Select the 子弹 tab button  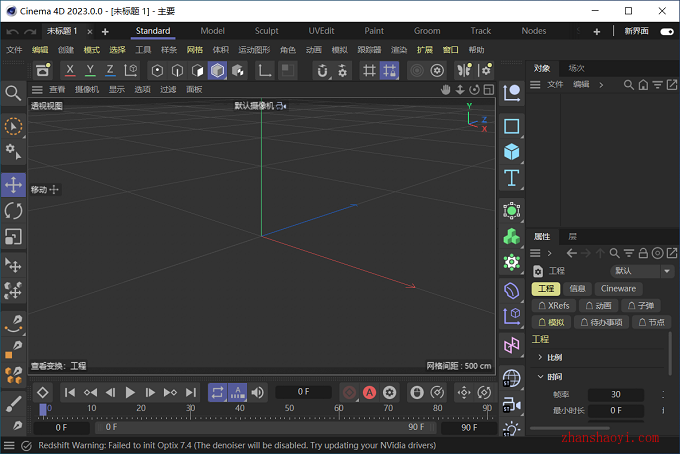641,306
